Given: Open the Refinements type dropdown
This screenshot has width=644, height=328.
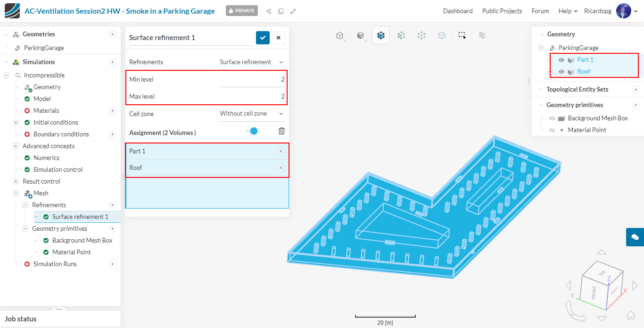Looking at the screenshot, I should (x=252, y=62).
